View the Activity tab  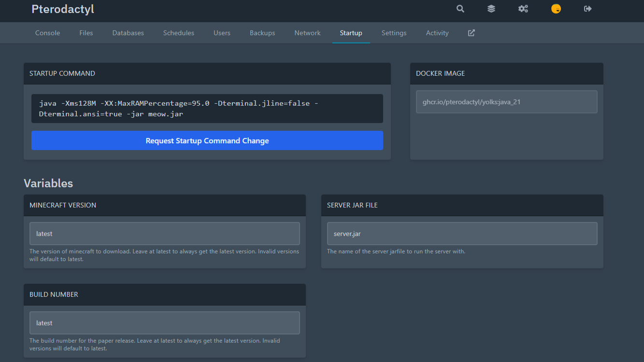coord(437,32)
